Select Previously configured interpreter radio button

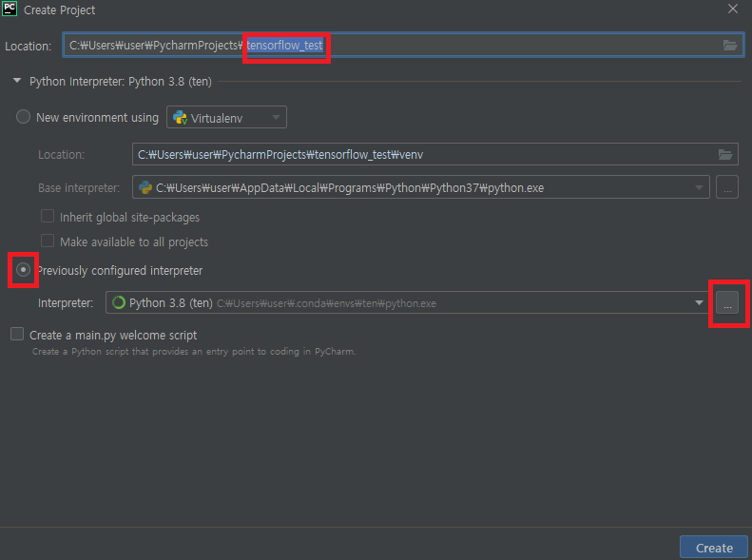click(23, 270)
